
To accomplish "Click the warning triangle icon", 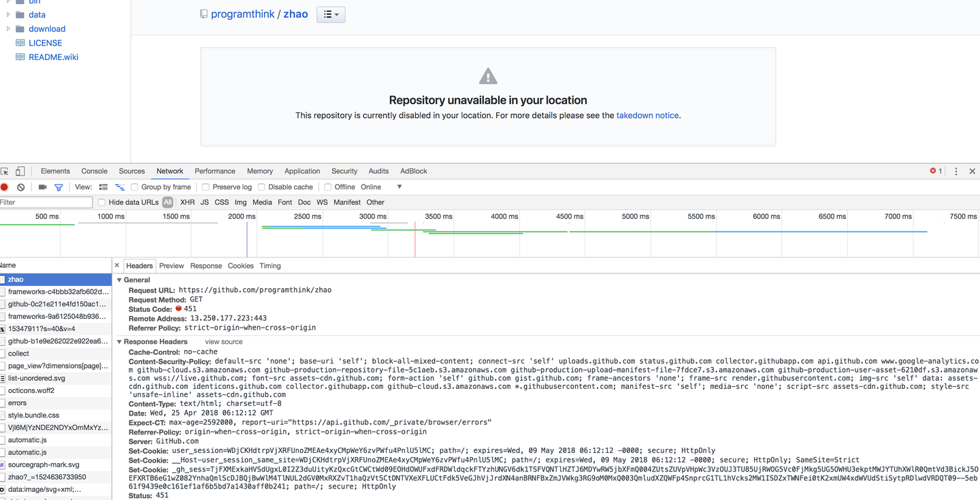I will tap(488, 76).
